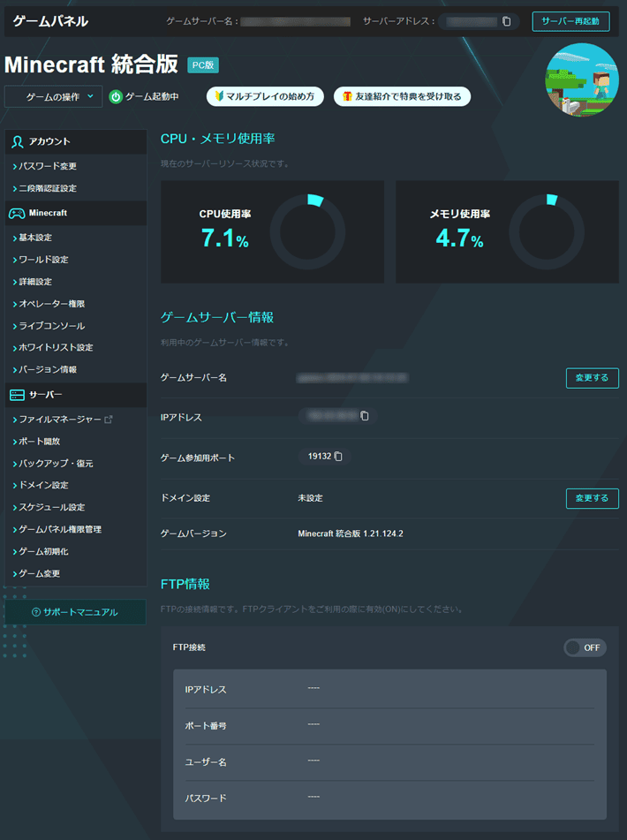Open ワールド設定 in the sidebar
The image size is (627, 840).
click(x=43, y=260)
